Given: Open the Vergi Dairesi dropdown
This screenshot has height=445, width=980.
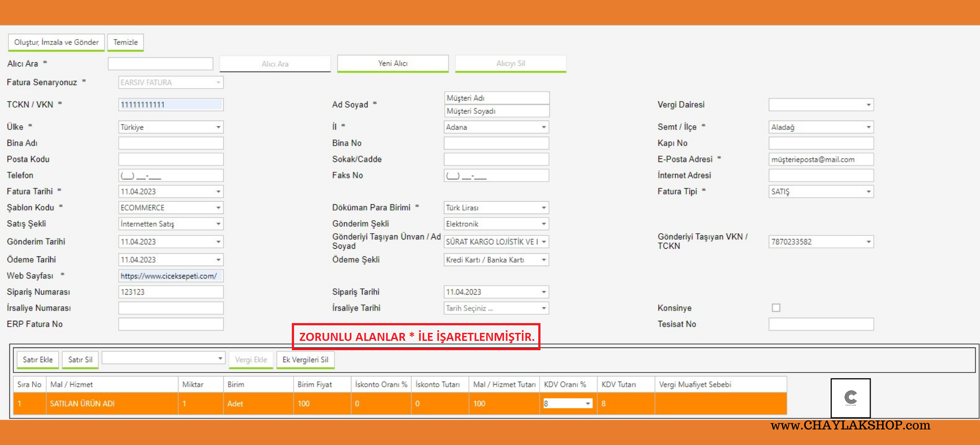Looking at the screenshot, I should pos(868,105).
